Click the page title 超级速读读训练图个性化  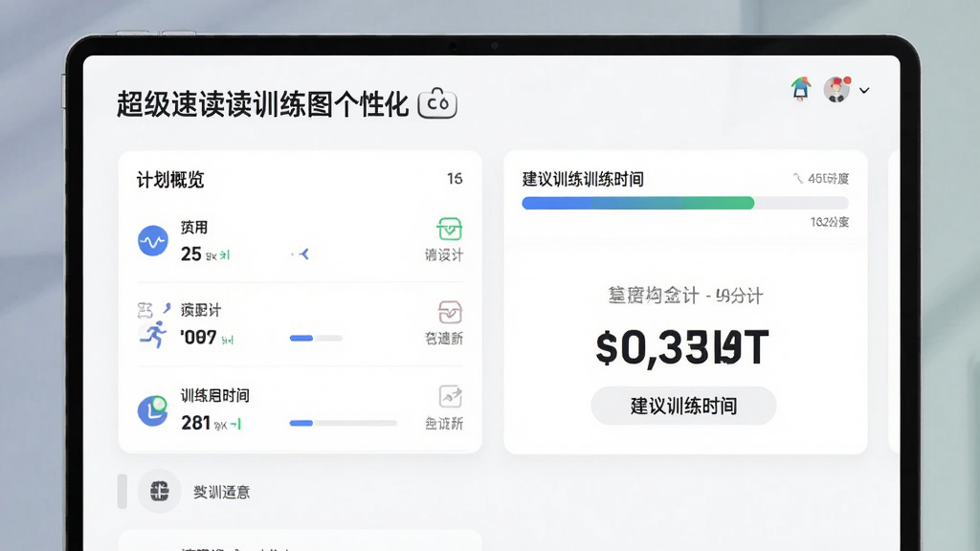[x=262, y=103]
